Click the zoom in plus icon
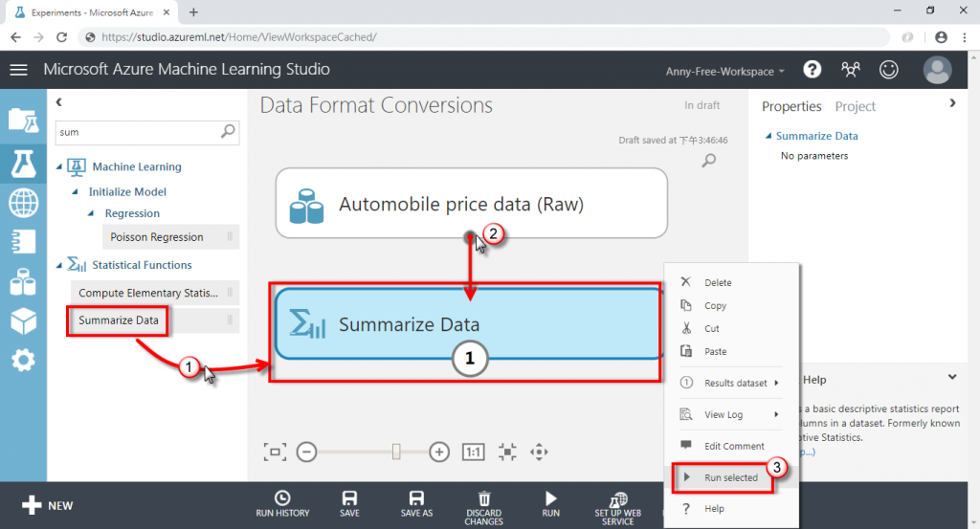The image size is (980, 529). point(439,452)
